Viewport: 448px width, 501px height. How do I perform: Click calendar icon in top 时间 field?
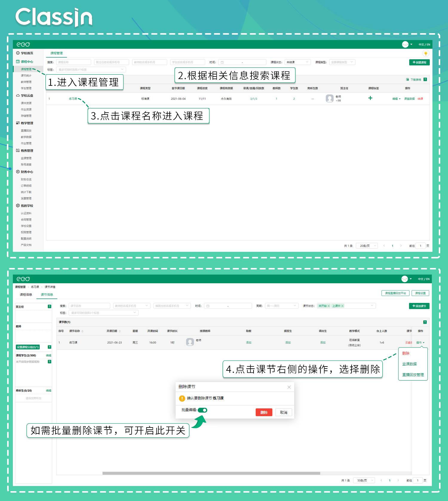coord(222,62)
